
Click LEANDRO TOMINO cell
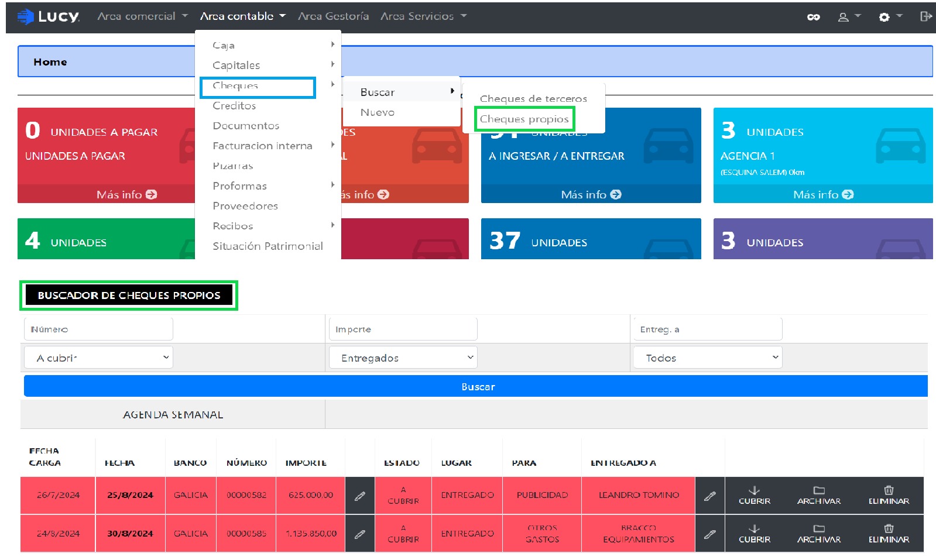tap(639, 495)
